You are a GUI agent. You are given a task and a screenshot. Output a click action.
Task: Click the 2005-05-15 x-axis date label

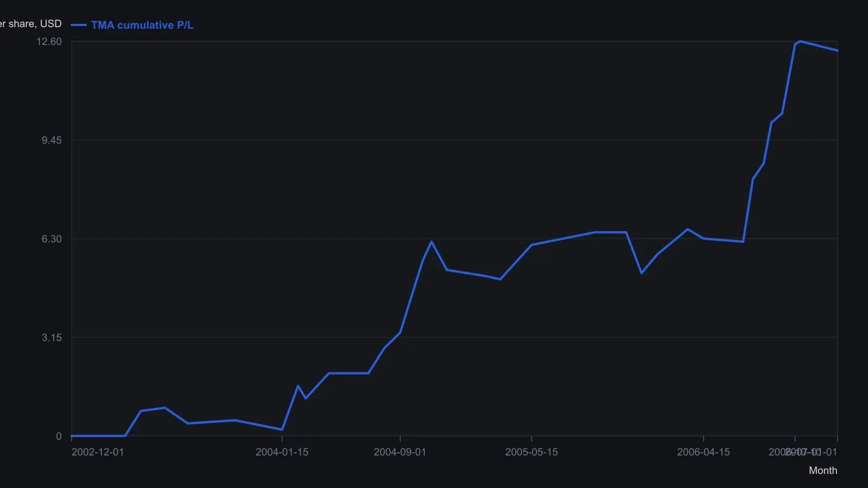click(532, 452)
